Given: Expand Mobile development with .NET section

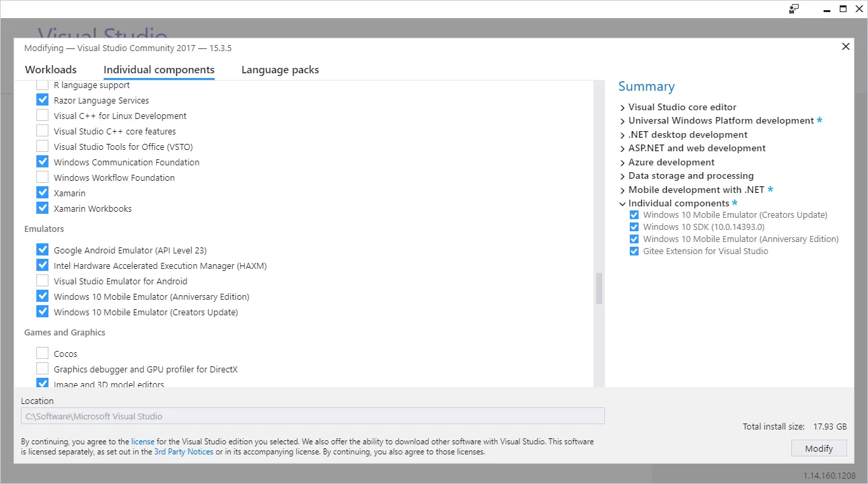Looking at the screenshot, I should coord(622,190).
